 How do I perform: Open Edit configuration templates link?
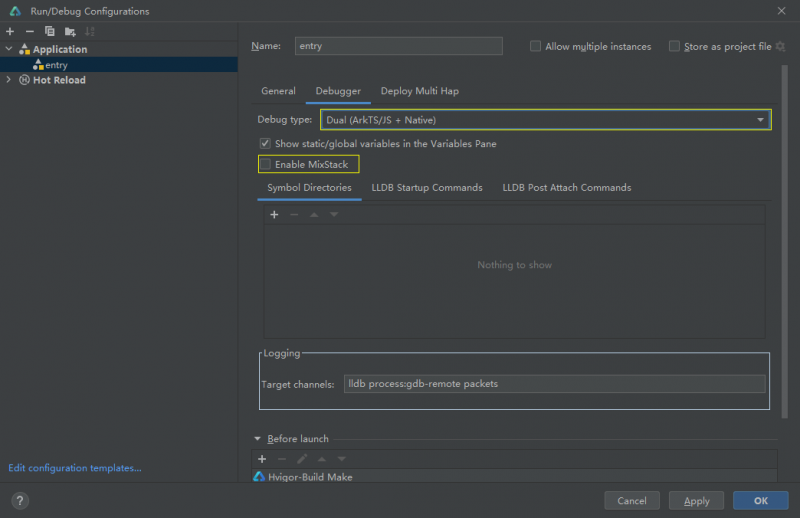pos(75,467)
